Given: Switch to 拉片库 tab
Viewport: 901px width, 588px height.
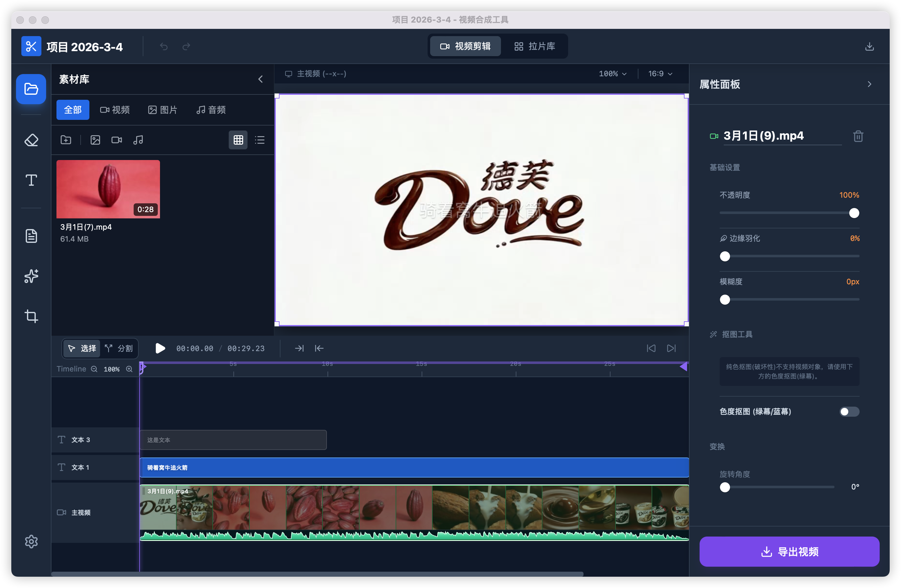Looking at the screenshot, I should pyautogui.click(x=535, y=46).
